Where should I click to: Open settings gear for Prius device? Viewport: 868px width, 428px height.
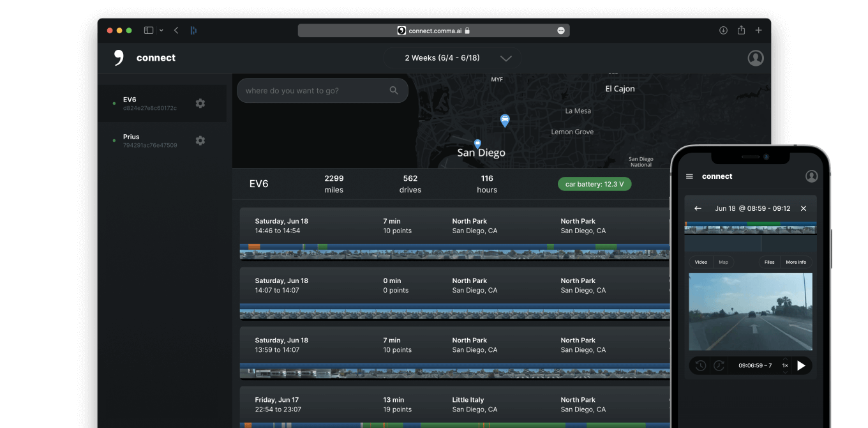200,141
